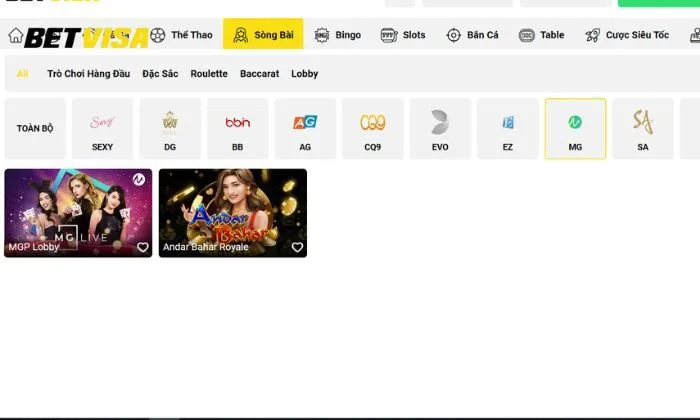The image size is (700, 420).
Task: Choose the SA provider icon
Action: tap(642, 128)
